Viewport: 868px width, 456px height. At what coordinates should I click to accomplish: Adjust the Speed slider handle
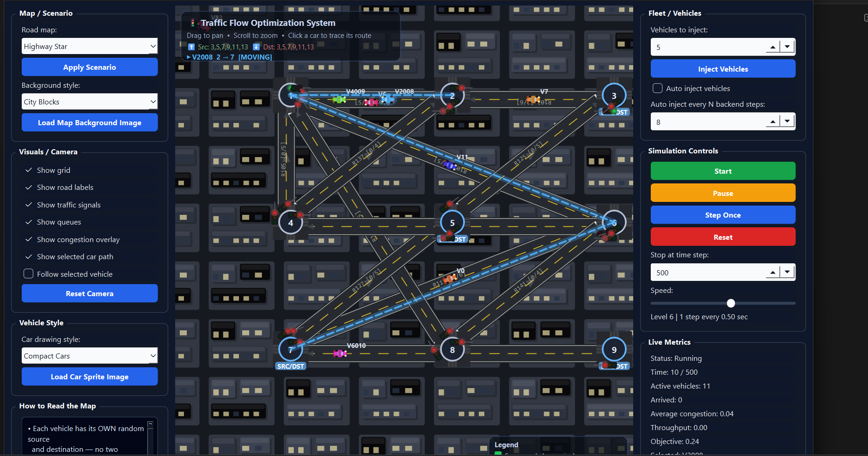click(x=731, y=303)
